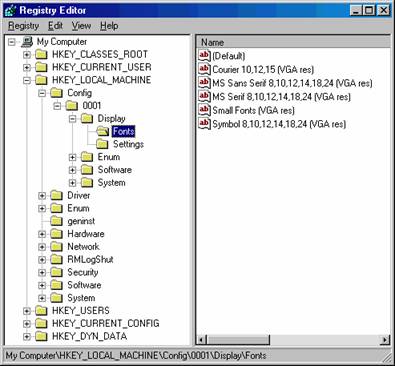Open the Registry menu
The height and width of the screenshot is (366, 395).
24,26
